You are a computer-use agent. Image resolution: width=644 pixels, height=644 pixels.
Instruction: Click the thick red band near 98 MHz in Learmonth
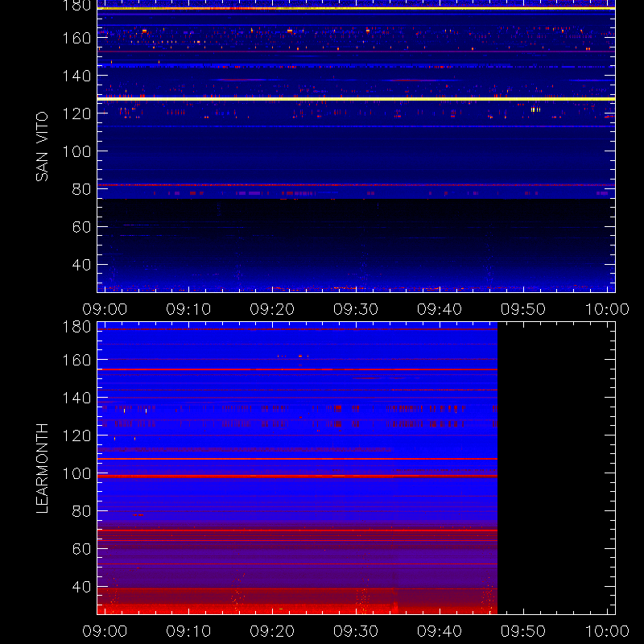tap(297, 477)
